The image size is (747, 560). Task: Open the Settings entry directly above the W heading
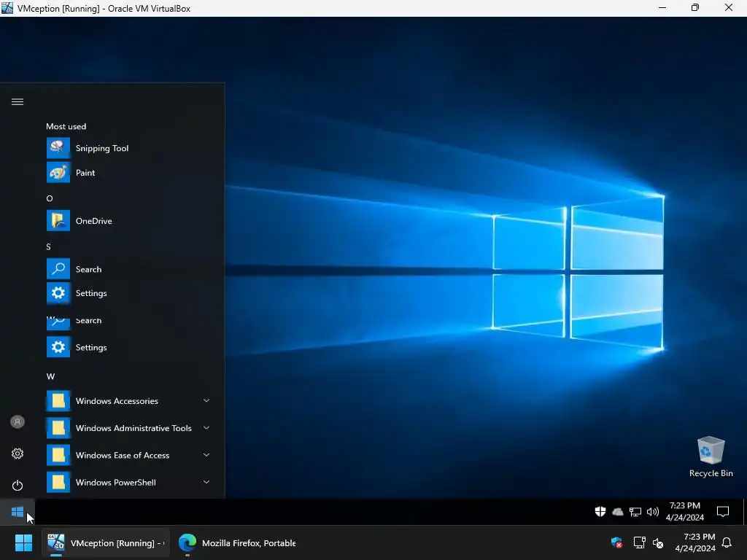(x=128, y=347)
